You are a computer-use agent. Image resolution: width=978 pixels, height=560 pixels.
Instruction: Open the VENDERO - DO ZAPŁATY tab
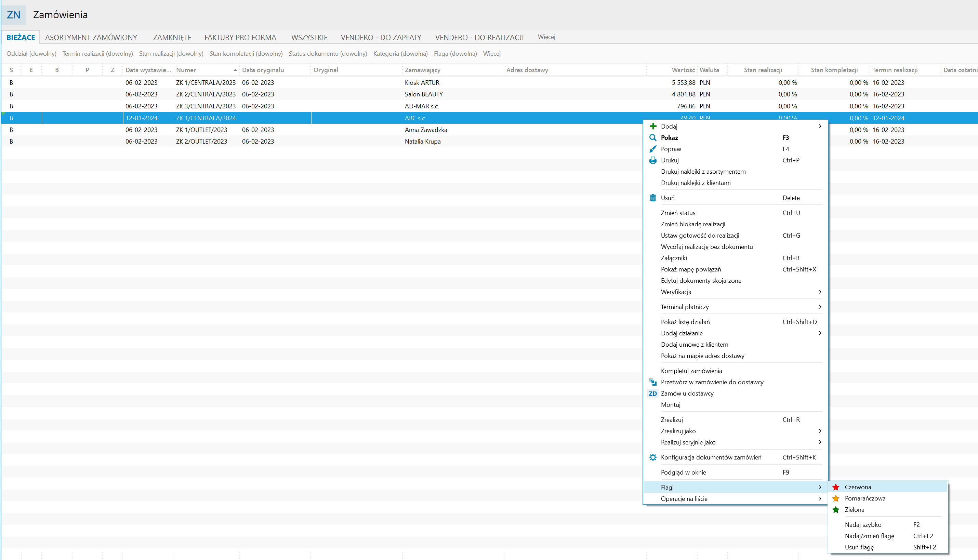click(381, 37)
